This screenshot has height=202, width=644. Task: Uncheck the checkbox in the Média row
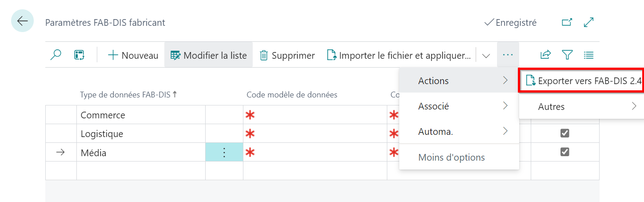point(565,152)
